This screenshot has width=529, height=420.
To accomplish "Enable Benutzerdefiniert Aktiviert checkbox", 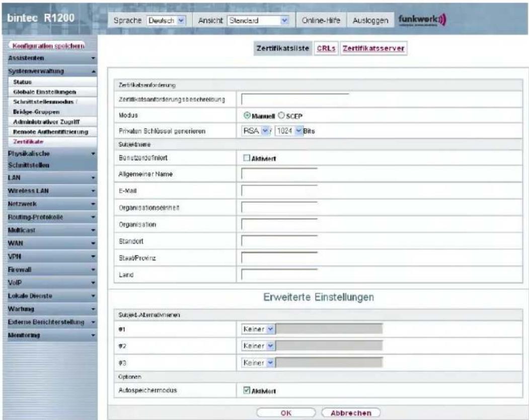I will click(247, 158).
